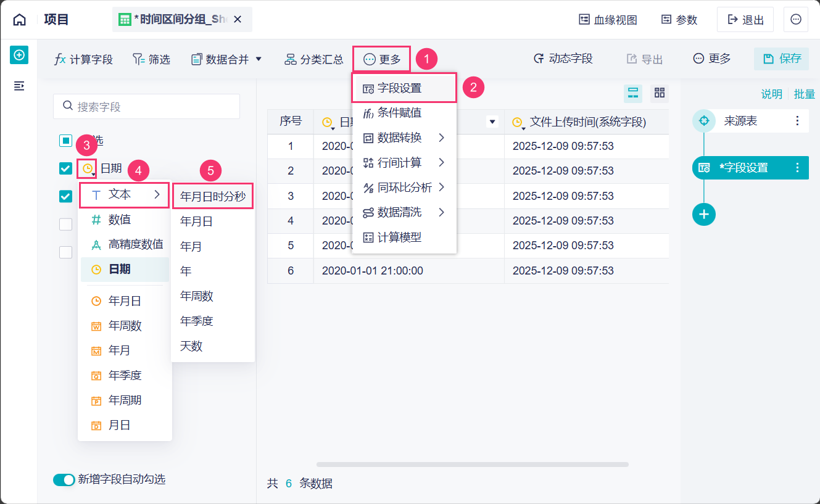820x504 pixels.
Task: Click the 导出 export button
Action: [644, 59]
